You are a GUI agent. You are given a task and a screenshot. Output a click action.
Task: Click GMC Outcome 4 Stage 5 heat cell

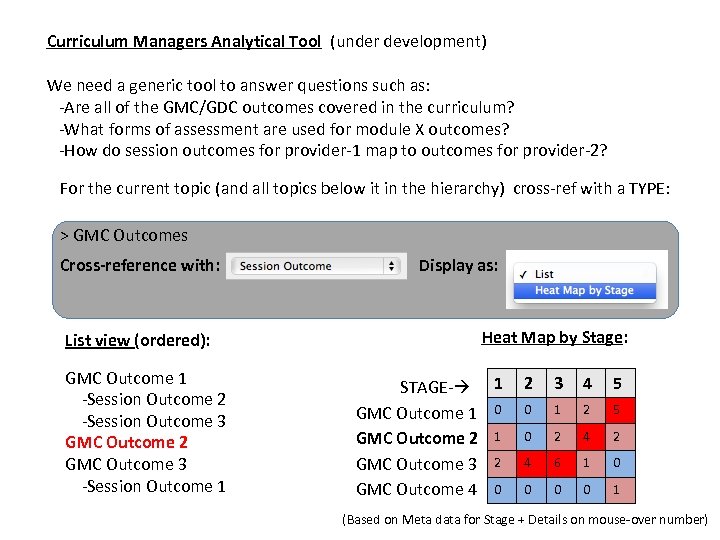(x=617, y=490)
